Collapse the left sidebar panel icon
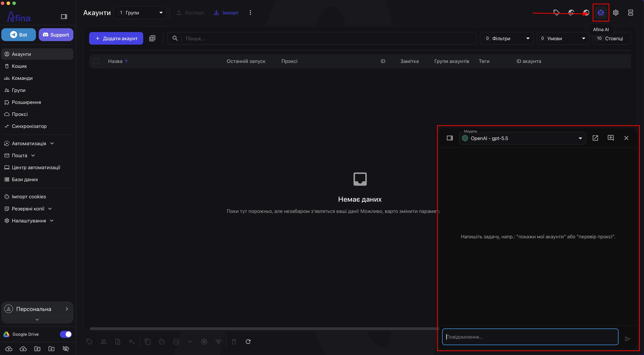 click(x=64, y=16)
